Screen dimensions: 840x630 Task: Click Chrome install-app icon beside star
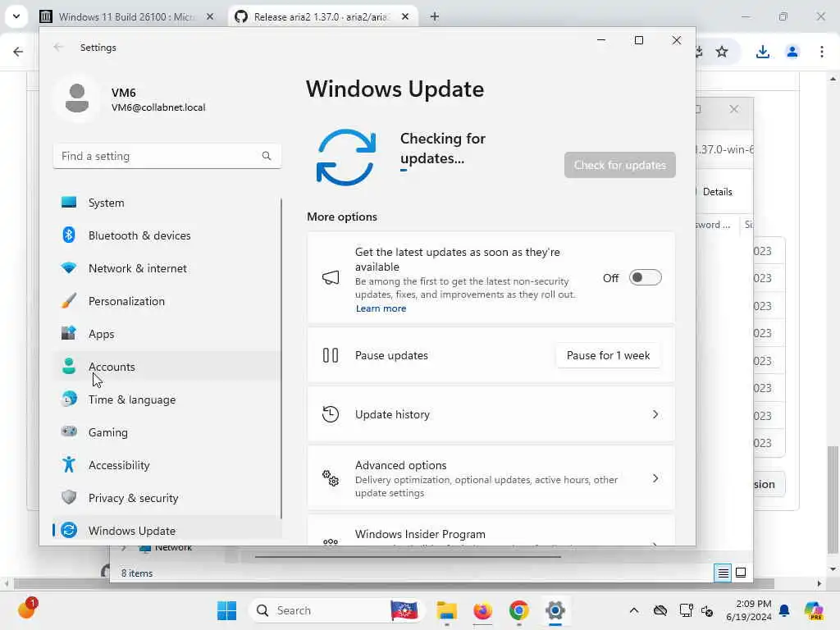tap(699, 52)
